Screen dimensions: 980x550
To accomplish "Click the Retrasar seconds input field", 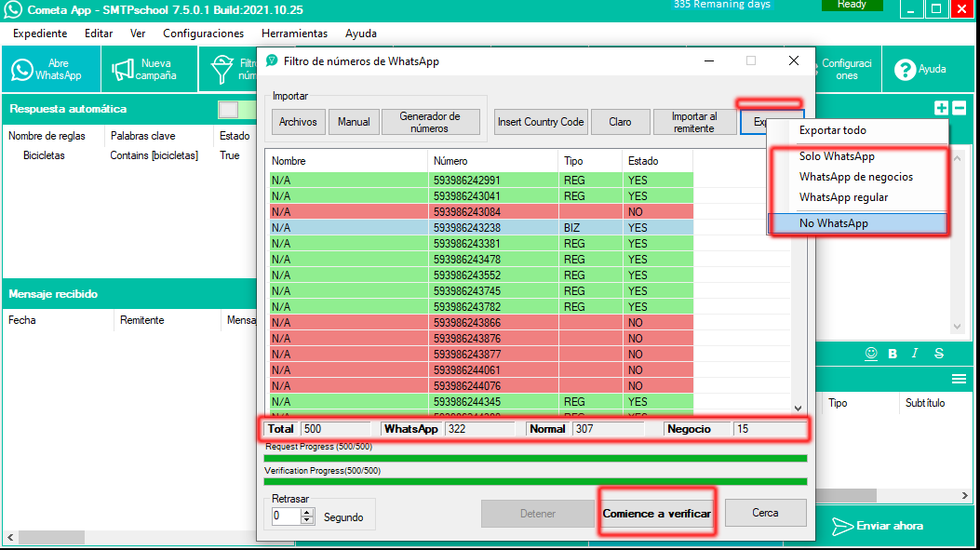I will click(x=287, y=516).
